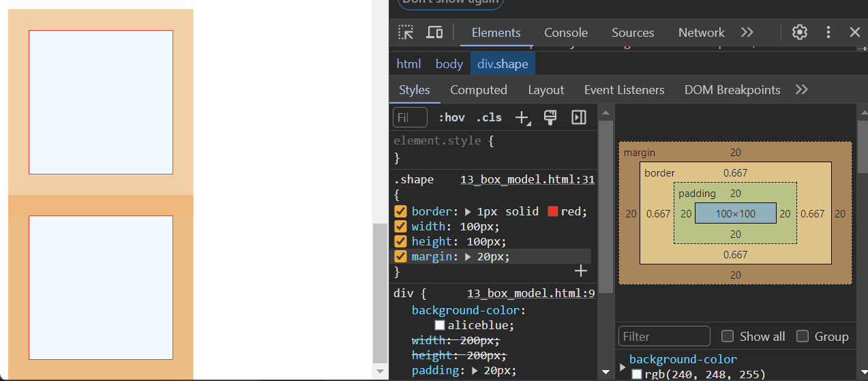Click the 'padding' label in box model
The image size is (868, 381).
tap(697, 194)
